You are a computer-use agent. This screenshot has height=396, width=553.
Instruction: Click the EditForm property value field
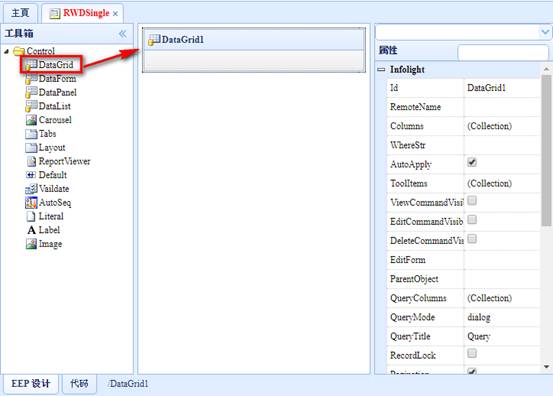pyautogui.click(x=502, y=260)
